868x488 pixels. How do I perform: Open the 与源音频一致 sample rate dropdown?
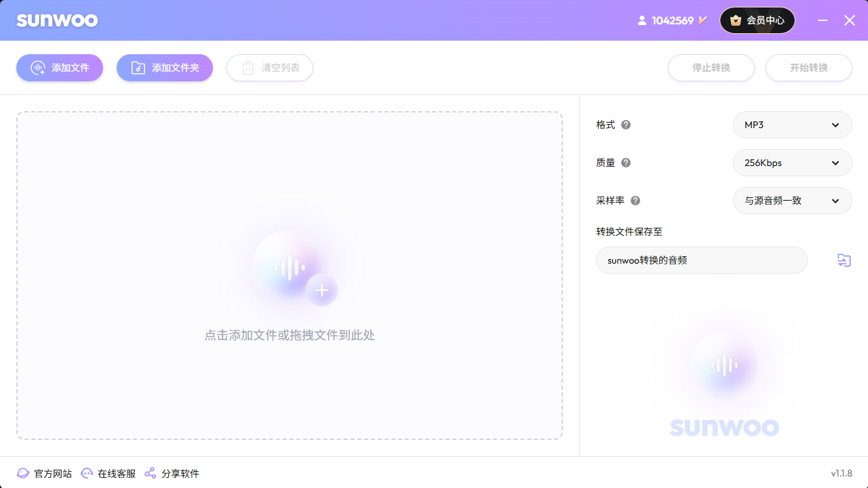pyautogui.click(x=793, y=201)
